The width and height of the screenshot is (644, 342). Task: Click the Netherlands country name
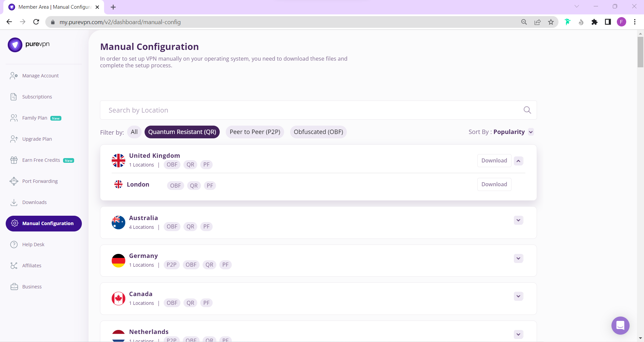pos(149,332)
